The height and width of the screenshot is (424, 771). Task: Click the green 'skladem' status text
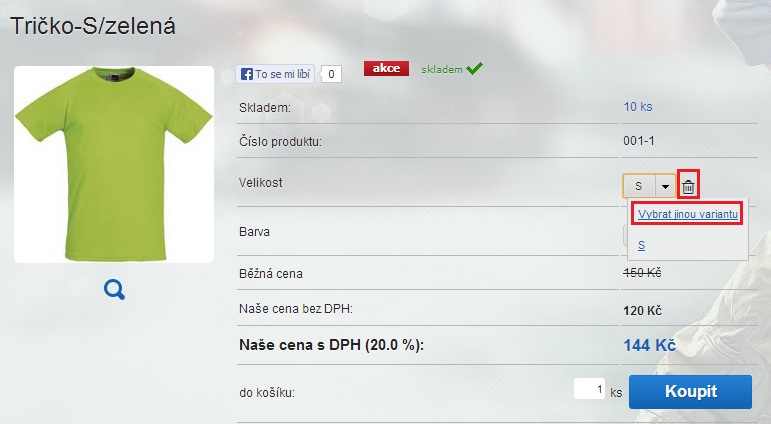point(442,70)
